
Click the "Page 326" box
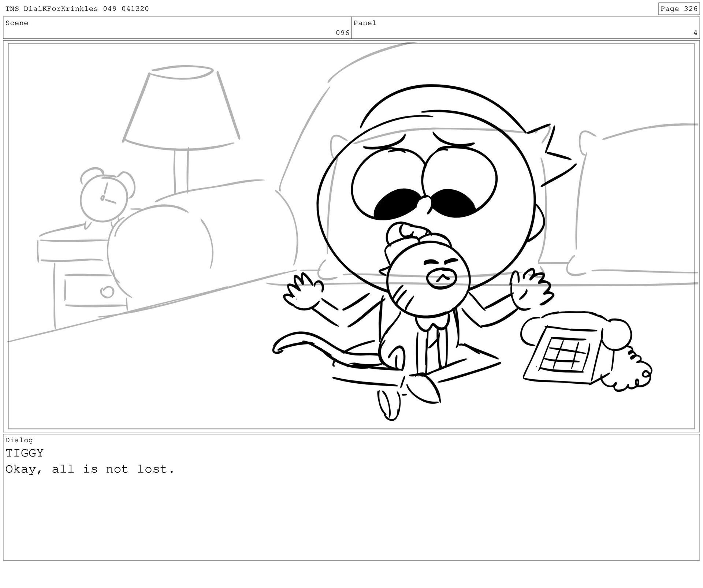[679, 9]
